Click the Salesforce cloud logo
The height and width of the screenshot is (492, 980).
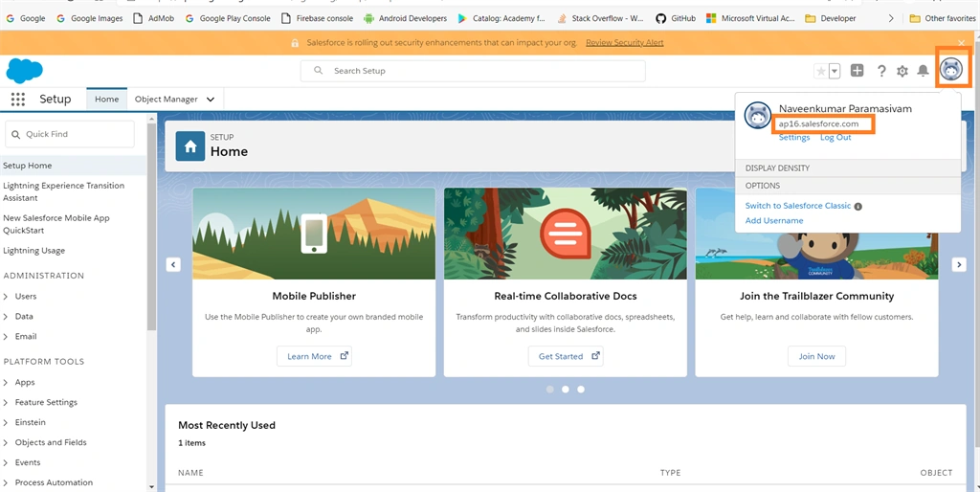pyautogui.click(x=24, y=71)
